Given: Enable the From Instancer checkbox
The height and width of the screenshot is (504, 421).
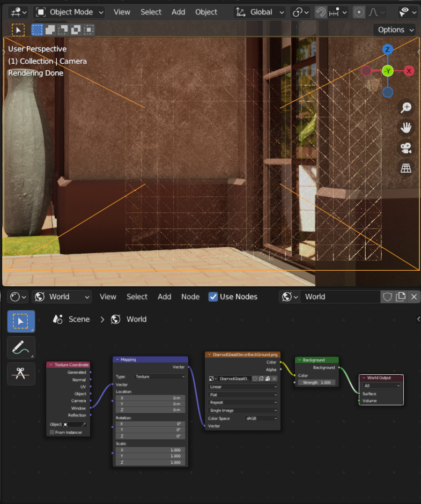Looking at the screenshot, I should pos(52,432).
